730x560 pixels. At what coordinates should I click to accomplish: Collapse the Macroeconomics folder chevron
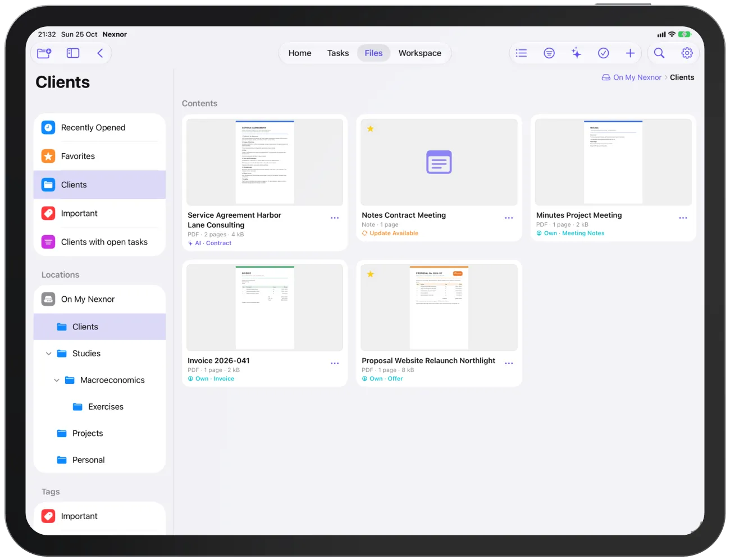[57, 380]
